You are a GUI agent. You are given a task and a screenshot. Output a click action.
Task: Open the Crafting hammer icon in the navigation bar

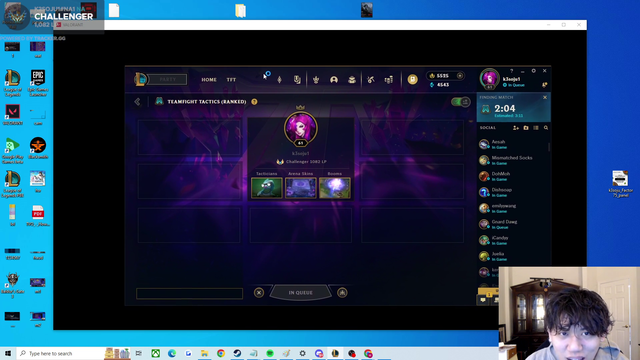(371, 80)
